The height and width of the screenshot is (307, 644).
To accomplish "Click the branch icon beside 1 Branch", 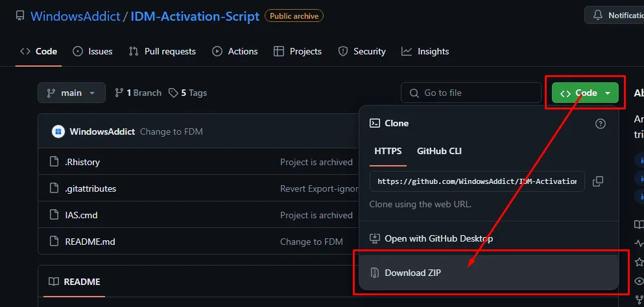I will pos(119,93).
